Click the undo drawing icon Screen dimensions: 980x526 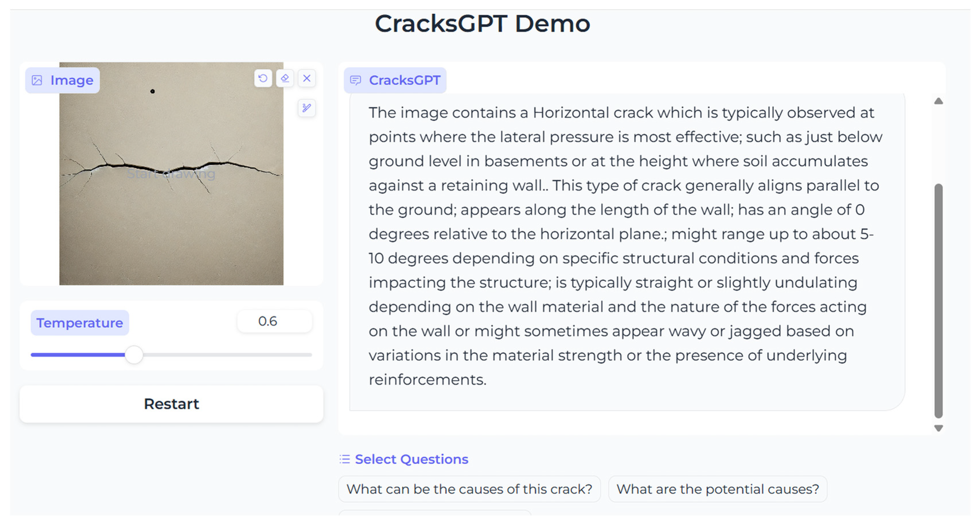[263, 78]
